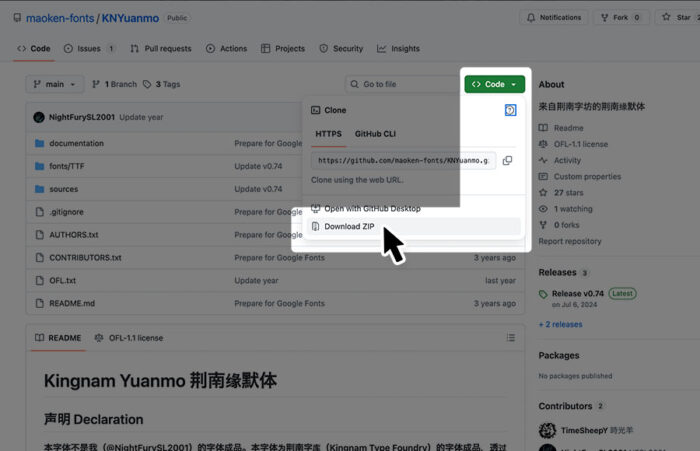700x451 pixels.
Task: Switch to OFL-1.1 license tab
Action: [129, 338]
